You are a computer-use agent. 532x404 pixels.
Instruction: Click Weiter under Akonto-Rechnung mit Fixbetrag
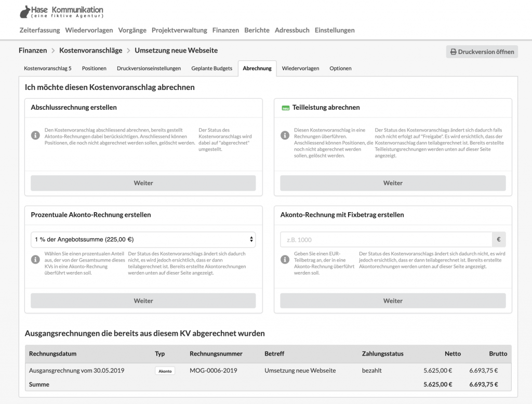[x=393, y=301]
